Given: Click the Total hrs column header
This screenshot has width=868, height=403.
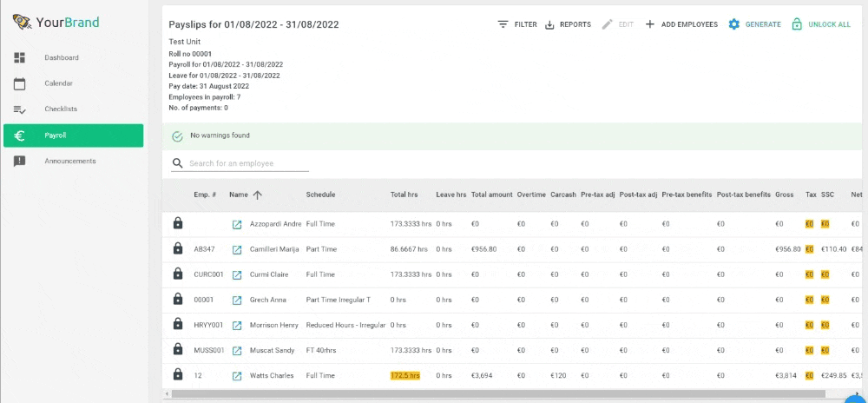Looking at the screenshot, I should pyautogui.click(x=404, y=195).
